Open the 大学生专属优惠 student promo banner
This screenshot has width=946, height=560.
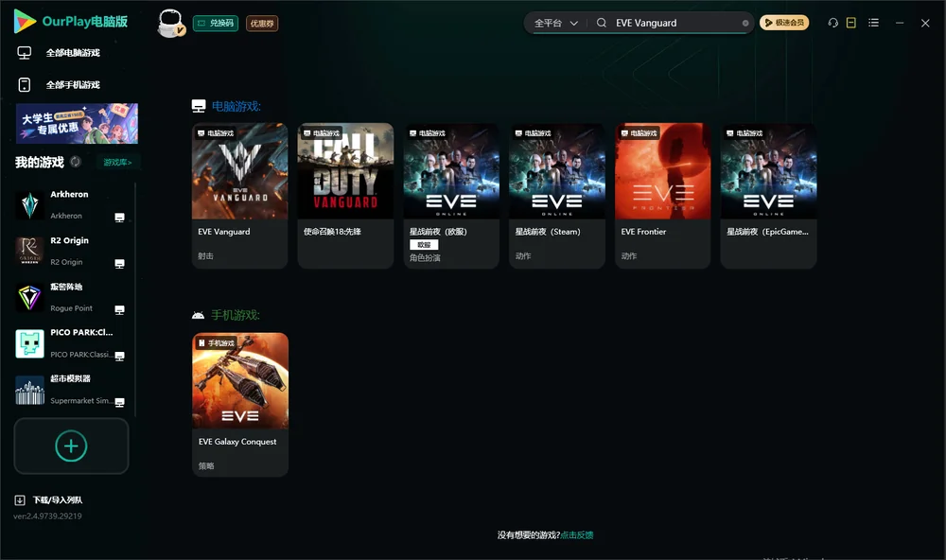77,123
